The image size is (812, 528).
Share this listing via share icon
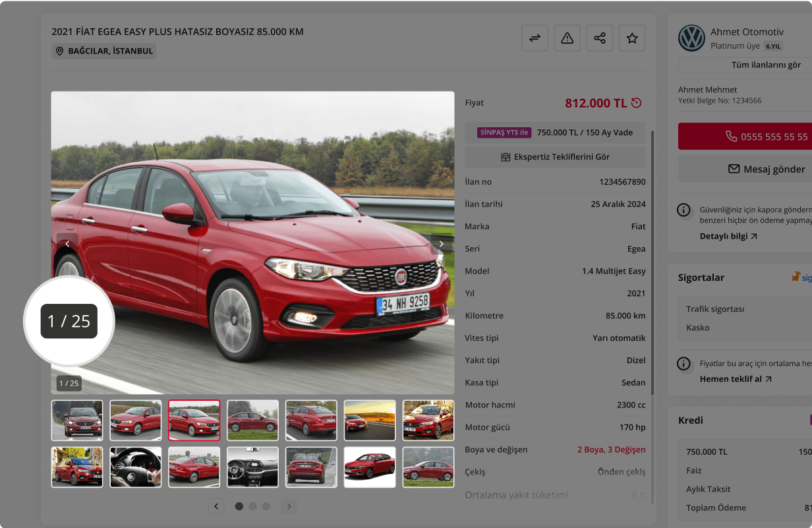point(600,38)
